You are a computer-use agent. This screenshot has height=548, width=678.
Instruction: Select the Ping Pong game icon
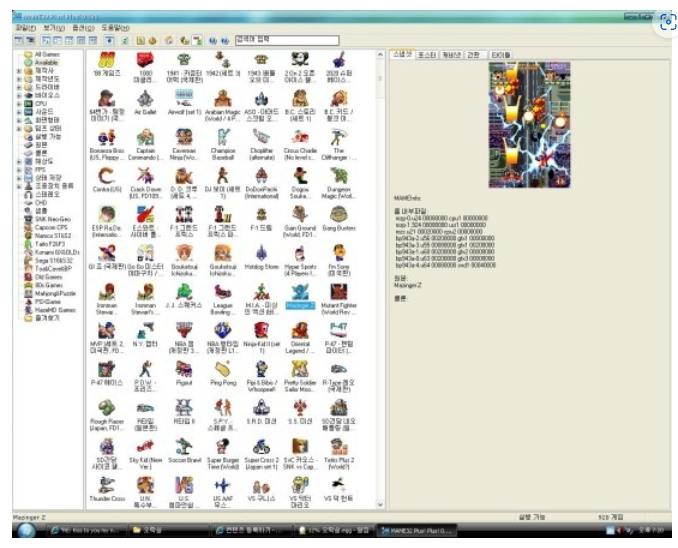coord(223,374)
